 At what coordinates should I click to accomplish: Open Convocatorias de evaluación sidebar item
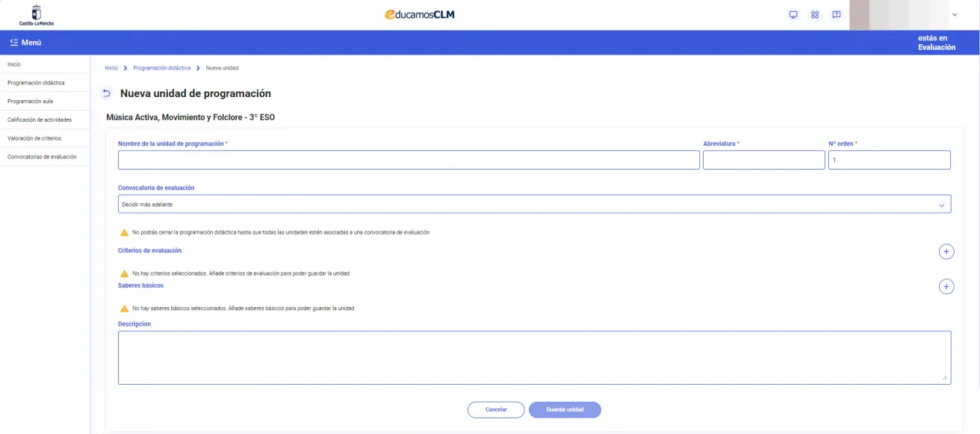click(42, 157)
